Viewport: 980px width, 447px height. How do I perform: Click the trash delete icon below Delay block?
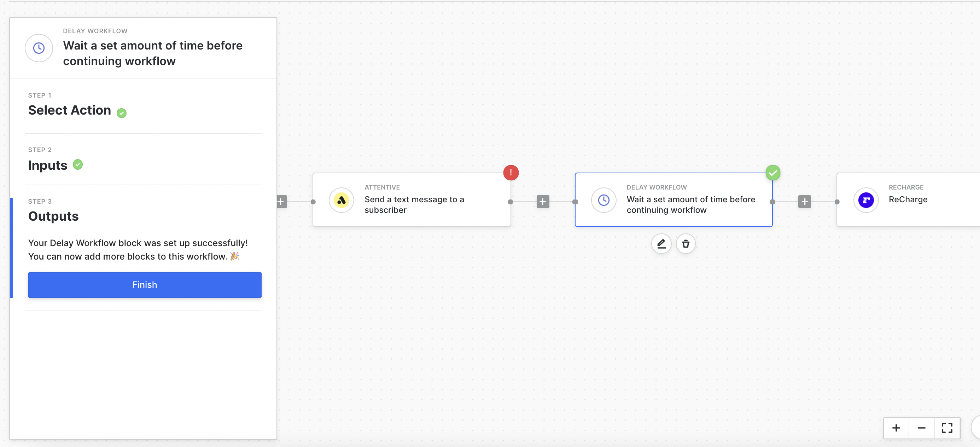point(686,243)
